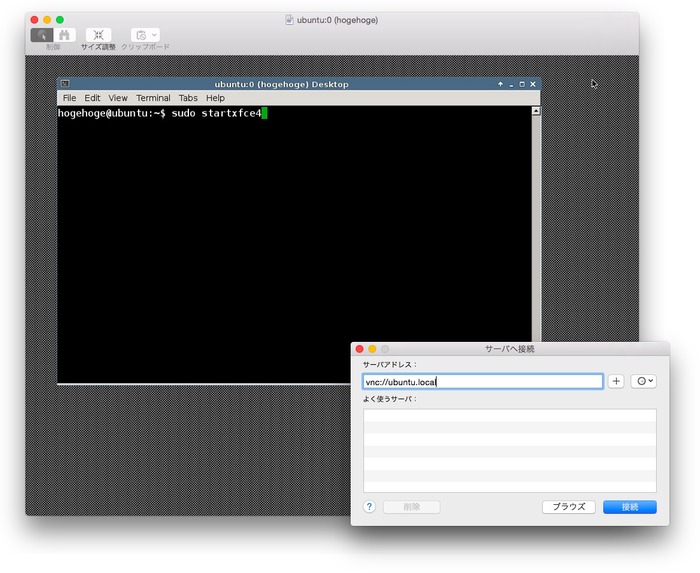Open the clipboard dropdown in toolbar
This screenshot has width=700, height=573.
[x=145, y=35]
